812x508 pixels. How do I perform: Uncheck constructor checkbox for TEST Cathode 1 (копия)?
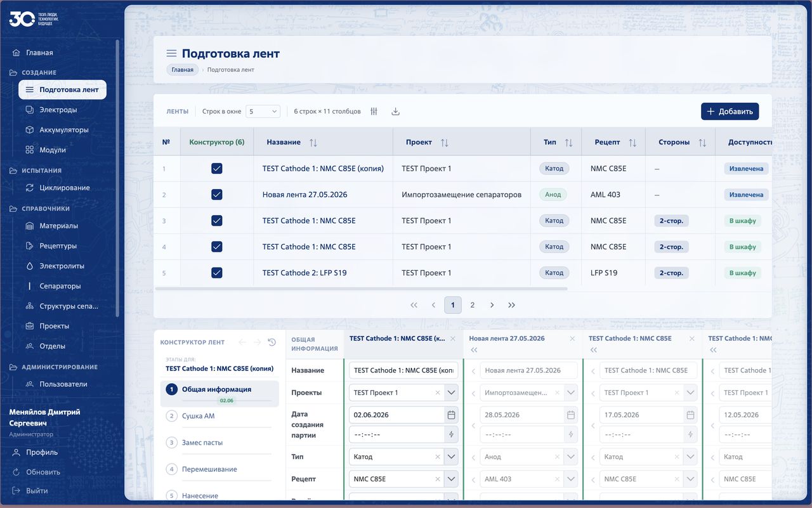(x=217, y=169)
